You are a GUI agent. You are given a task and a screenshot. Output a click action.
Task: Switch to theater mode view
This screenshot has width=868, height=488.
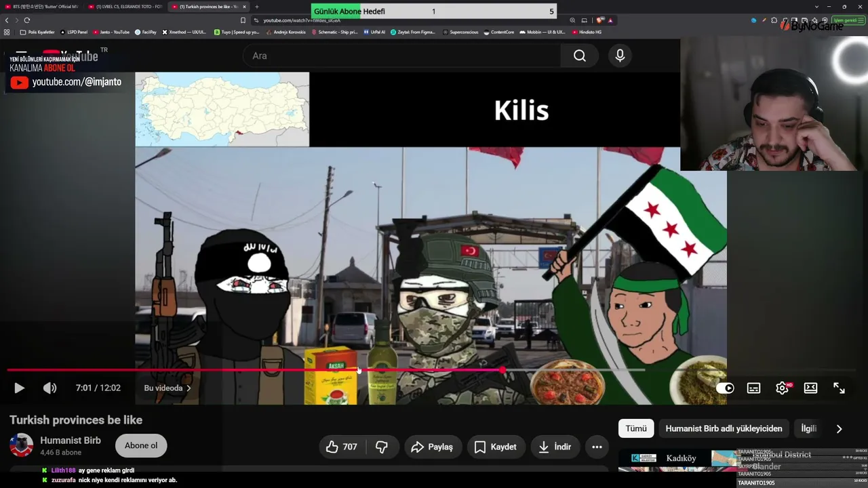coord(810,388)
